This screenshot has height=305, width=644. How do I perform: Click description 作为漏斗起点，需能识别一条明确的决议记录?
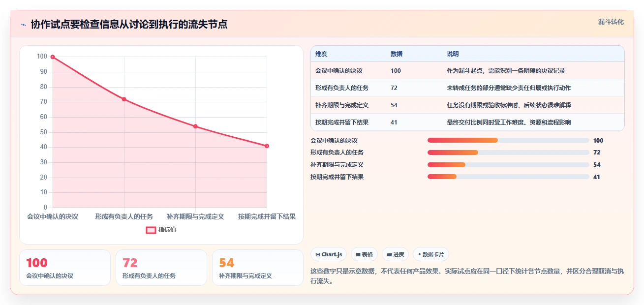tap(506, 71)
